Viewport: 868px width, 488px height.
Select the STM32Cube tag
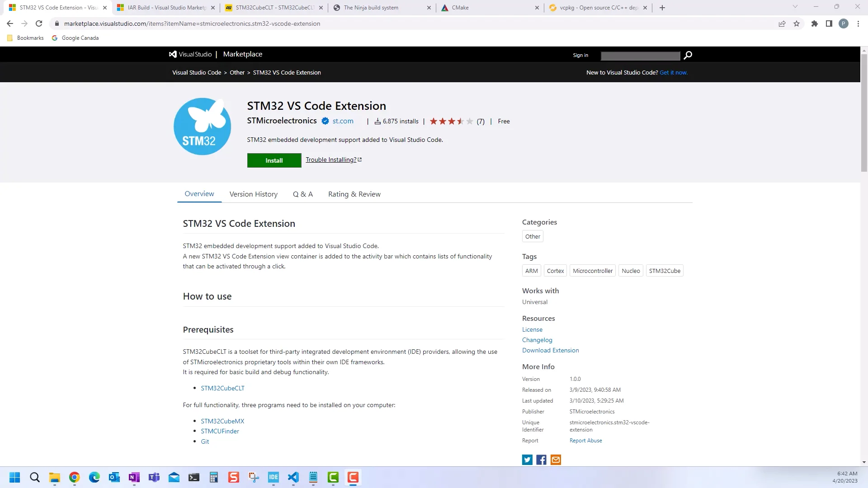tap(665, 271)
